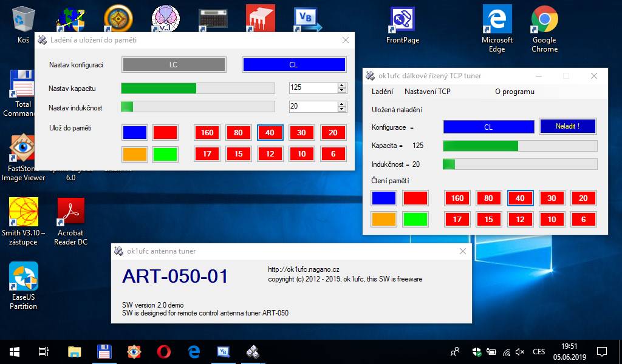Viewport: 622px width, 364px height.
Task: Open FrontPage desktop shortcut
Action: (x=402, y=25)
